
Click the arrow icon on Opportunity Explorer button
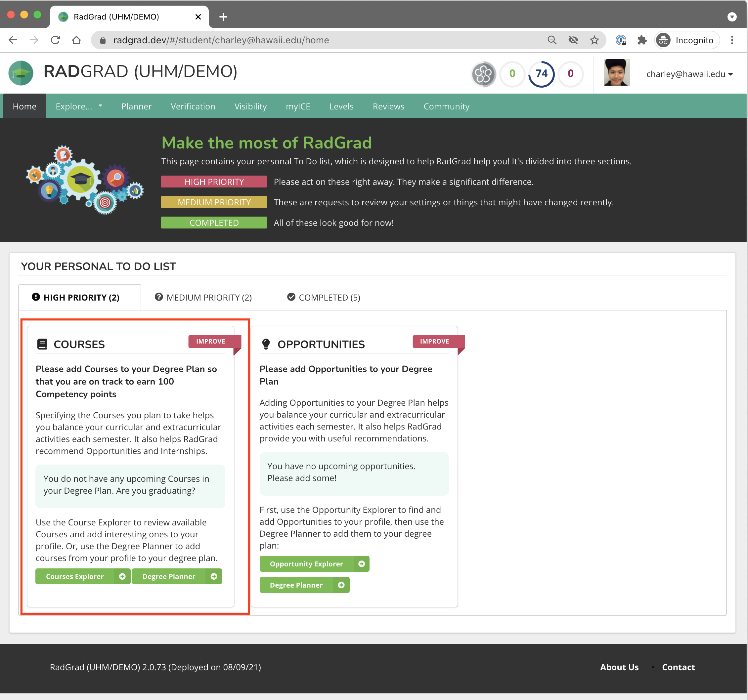[x=361, y=564]
